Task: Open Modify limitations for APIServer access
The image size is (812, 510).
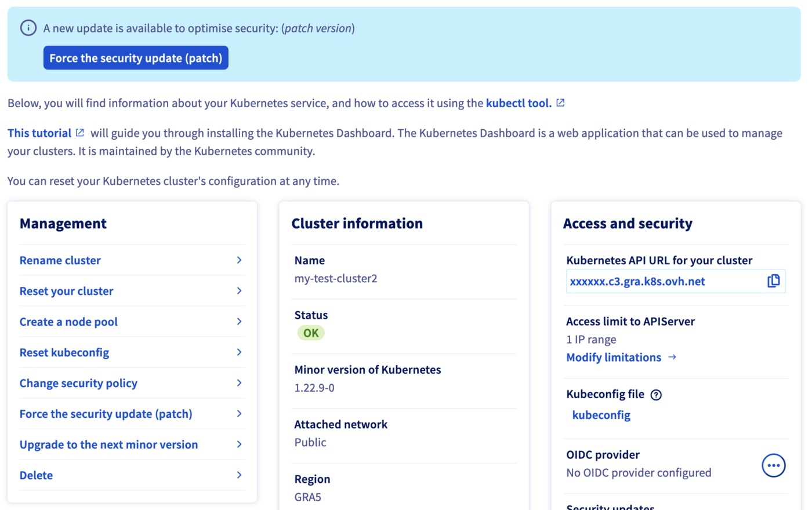Action: click(x=614, y=358)
